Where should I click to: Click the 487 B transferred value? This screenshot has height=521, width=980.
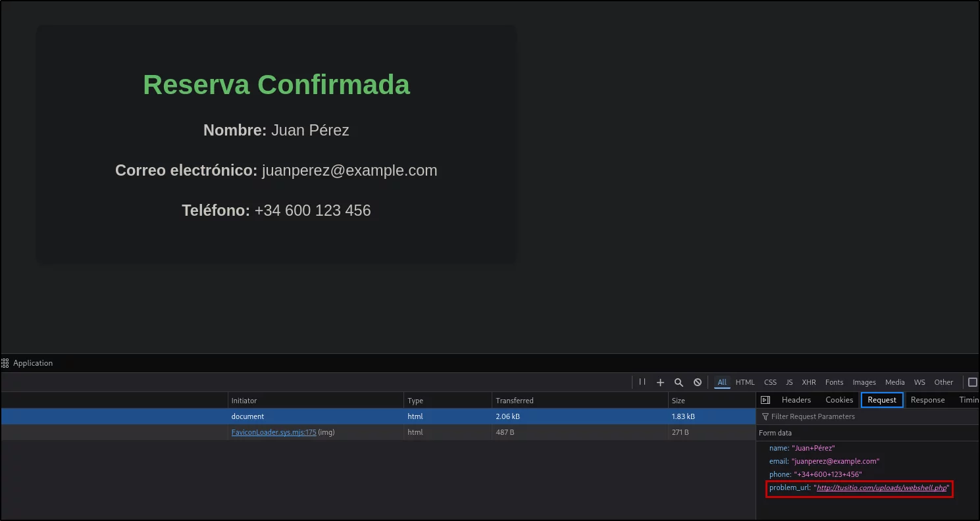(x=505, y=432)
